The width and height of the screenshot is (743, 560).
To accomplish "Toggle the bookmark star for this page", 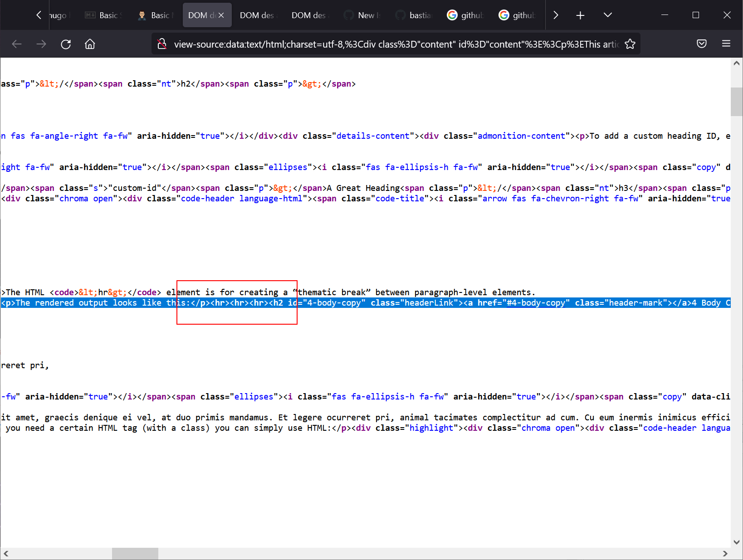I will [x=630, y=44].
